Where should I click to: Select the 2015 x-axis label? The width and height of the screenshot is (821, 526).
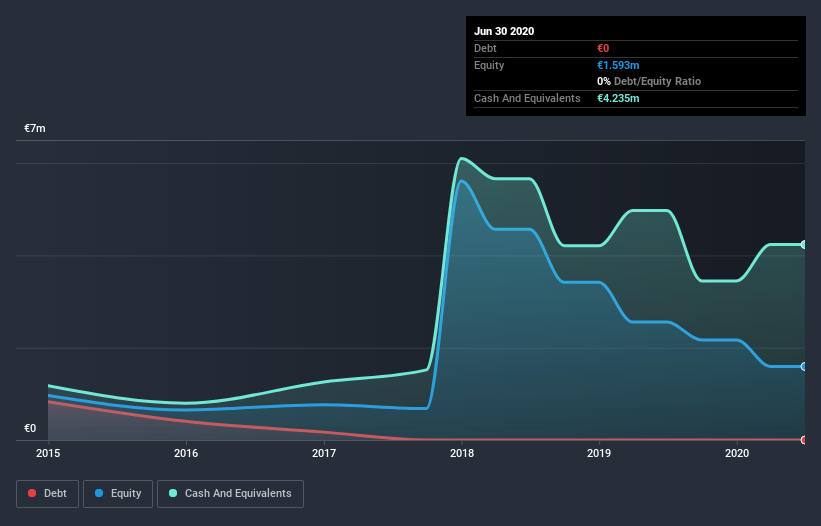point(48,453)
